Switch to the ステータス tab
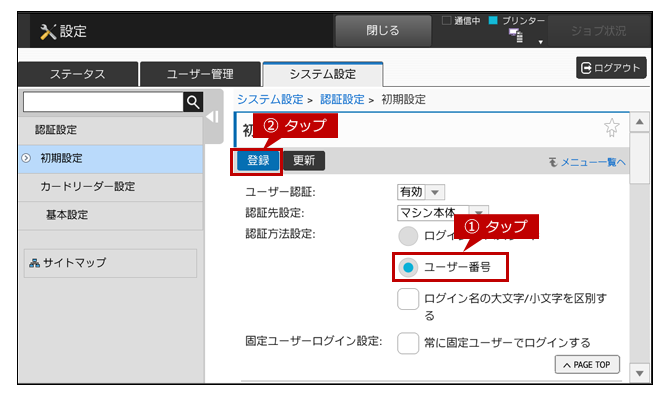 click(x=78, y=74)
